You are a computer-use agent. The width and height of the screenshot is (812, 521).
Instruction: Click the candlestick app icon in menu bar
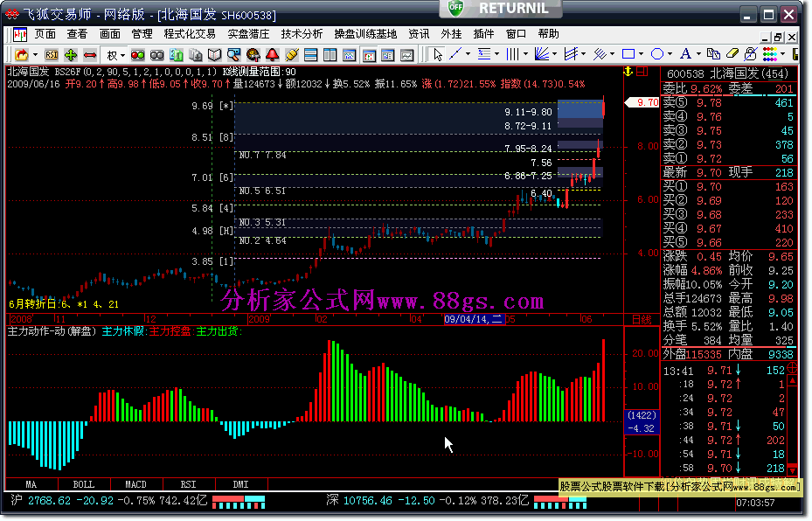point(20,35)
